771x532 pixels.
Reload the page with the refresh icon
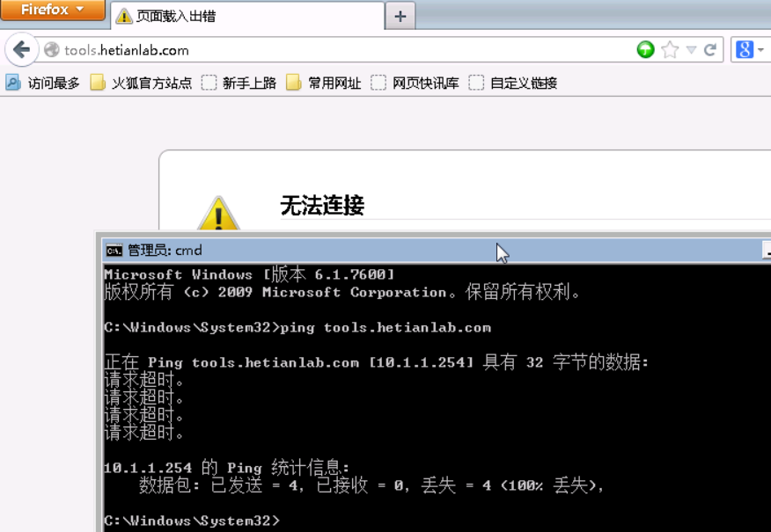point(709,49)
